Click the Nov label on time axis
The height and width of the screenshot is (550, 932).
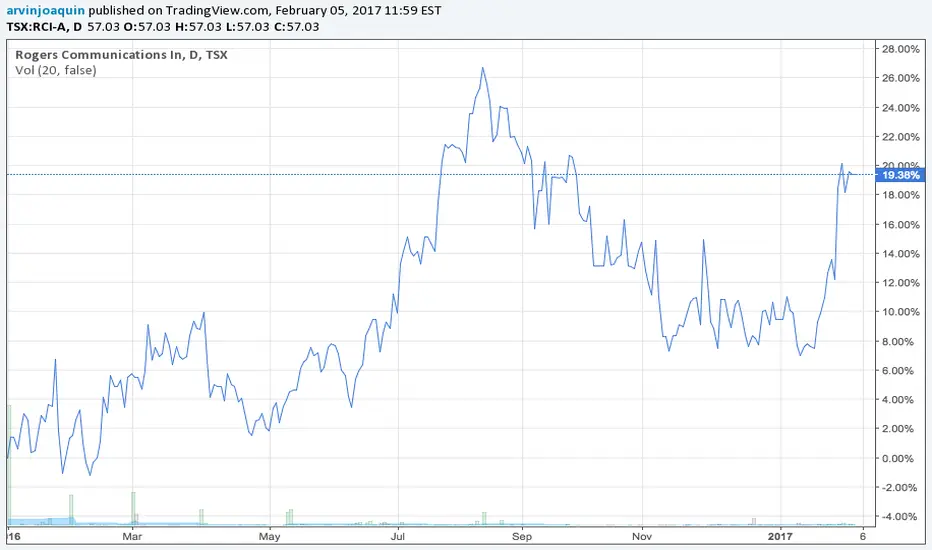(642, 537)
